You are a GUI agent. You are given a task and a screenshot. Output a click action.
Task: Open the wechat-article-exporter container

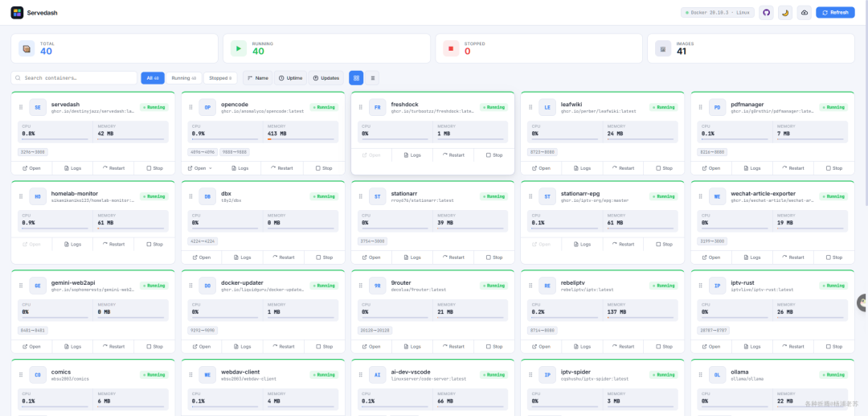710,257
